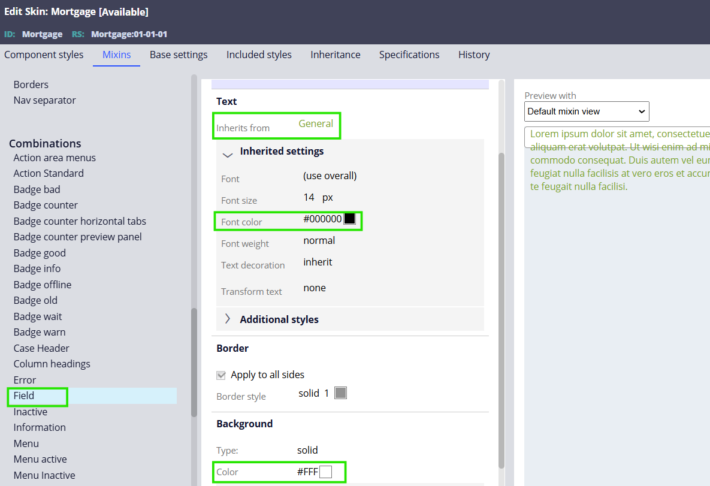Select Menu Inactive combination
The height and width of the screenshot is (486, 710).
coord(44,475)
